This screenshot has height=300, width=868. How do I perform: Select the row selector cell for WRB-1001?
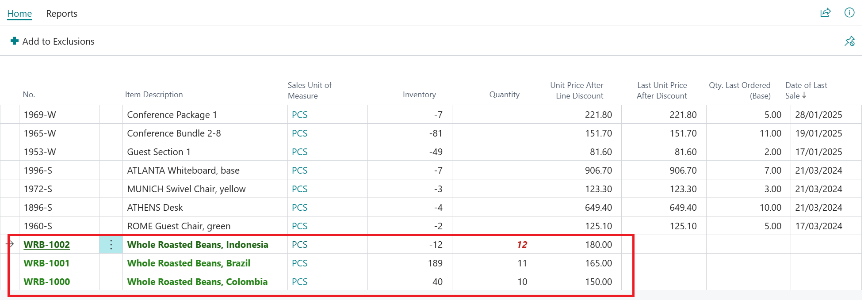tap(10, 263)
